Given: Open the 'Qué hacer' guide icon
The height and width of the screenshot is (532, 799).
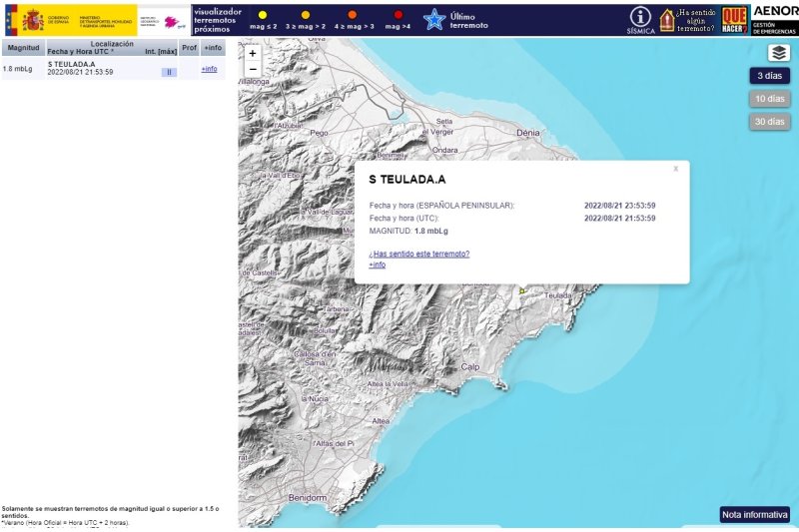Looking at the screenshot, I should click(x=734, y=20).
